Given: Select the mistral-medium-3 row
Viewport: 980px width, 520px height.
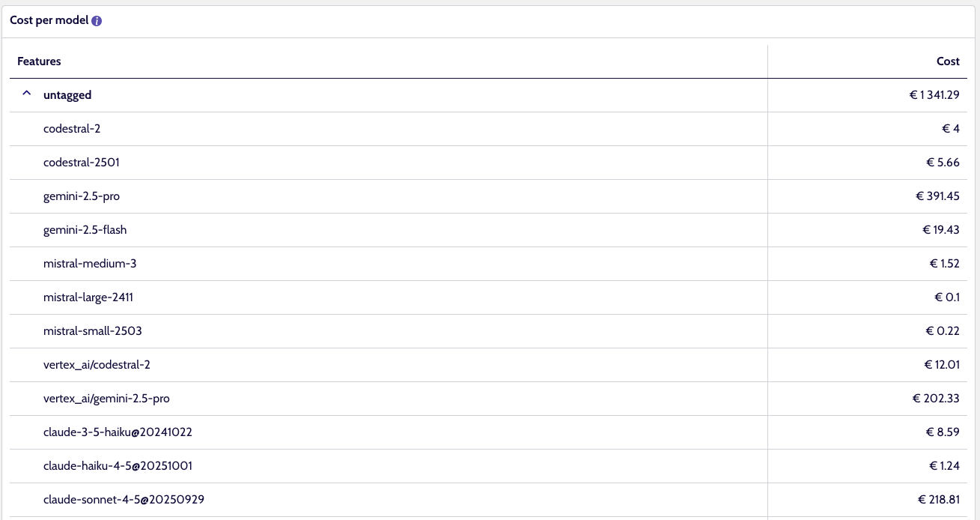Looking at the screenshot, I should [x=489, y=264].
